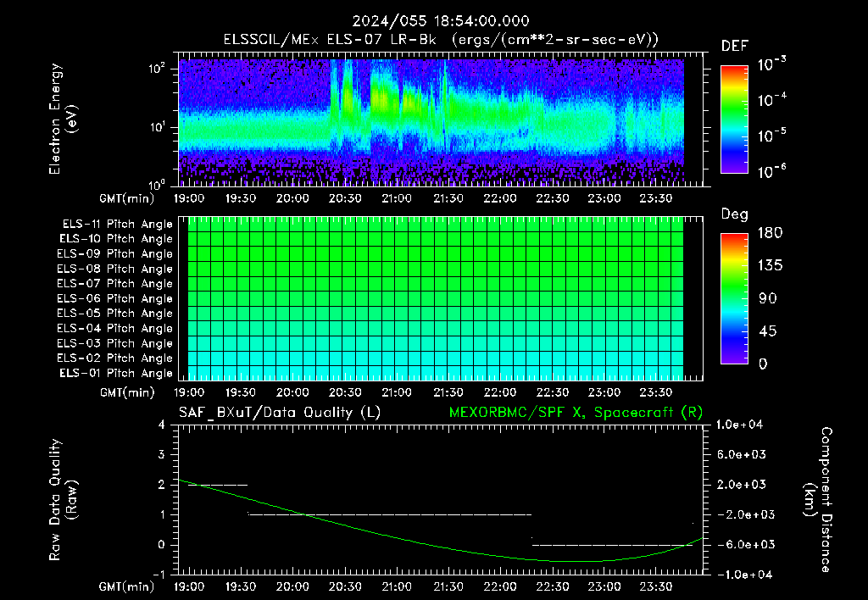Click 45 on the Deg scale
Screen dimensions: 868x600
(x=768, y=331)
